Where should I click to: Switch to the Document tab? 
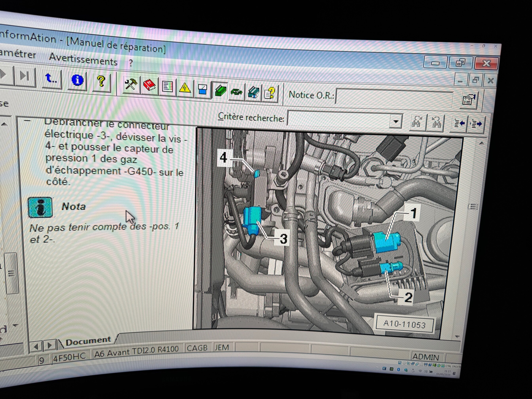(88, 341)
